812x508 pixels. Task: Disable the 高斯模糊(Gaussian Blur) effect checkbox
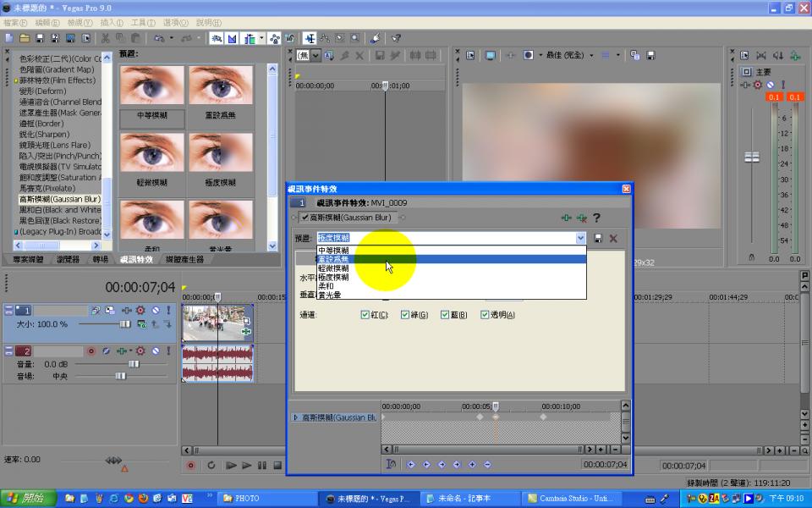(305, 218)
